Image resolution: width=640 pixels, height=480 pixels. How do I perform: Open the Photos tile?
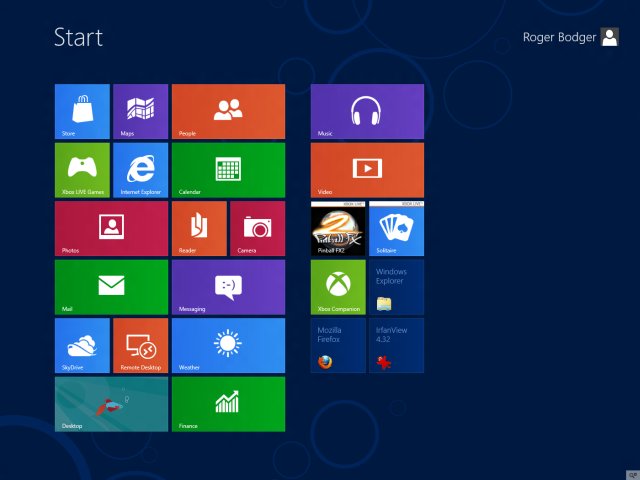(111, 229)
